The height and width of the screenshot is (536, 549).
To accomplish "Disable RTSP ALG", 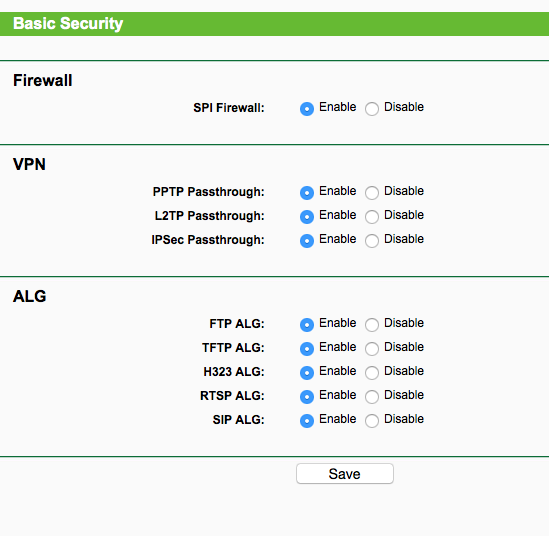I will (372, 397).
